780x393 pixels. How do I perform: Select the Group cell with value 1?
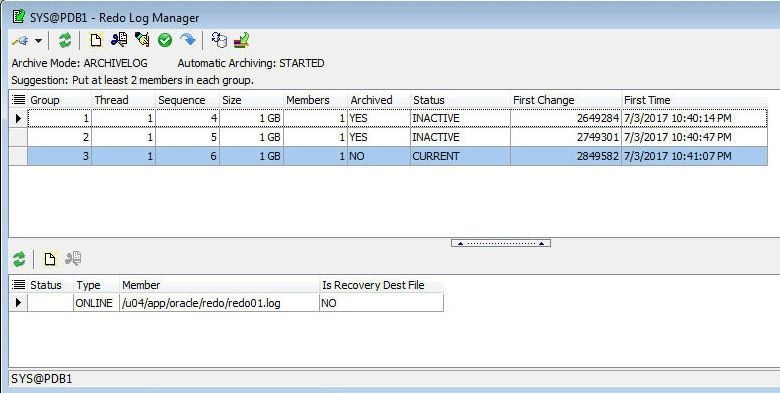[60, 118]
